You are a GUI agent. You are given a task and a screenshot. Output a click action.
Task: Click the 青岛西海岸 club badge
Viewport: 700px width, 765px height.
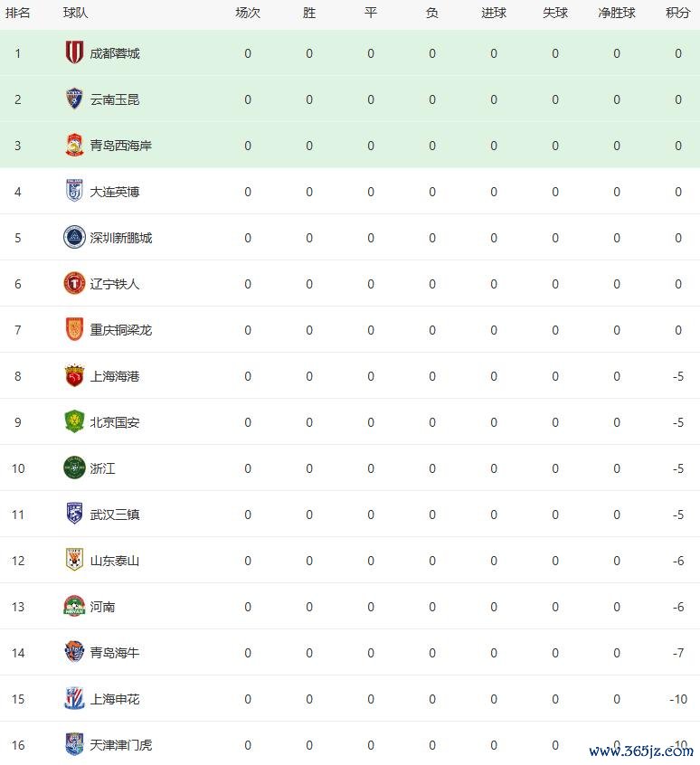click(x=74, y=146)
